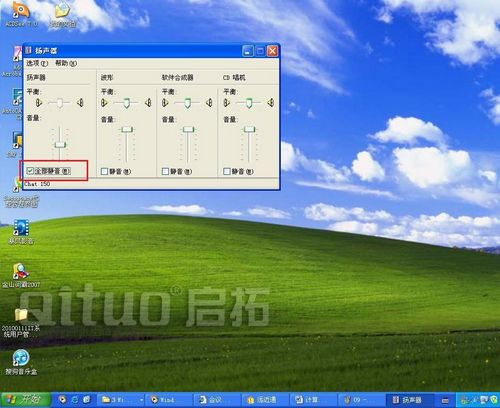The image size is (500, 408).
Task: Click the right speaker icon of CD 唱机 balance
Action: [x=271, y=103]
